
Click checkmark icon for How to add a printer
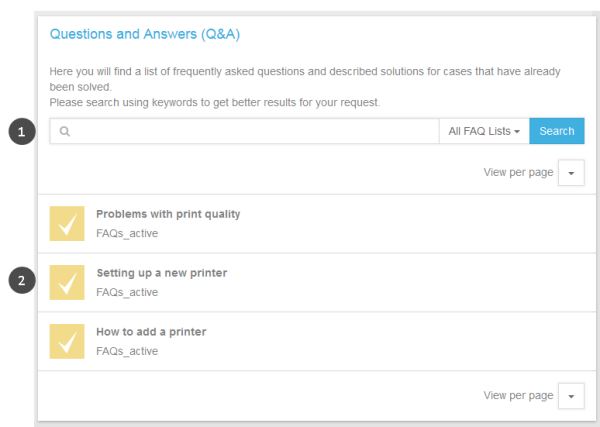[x=67, y=341]
